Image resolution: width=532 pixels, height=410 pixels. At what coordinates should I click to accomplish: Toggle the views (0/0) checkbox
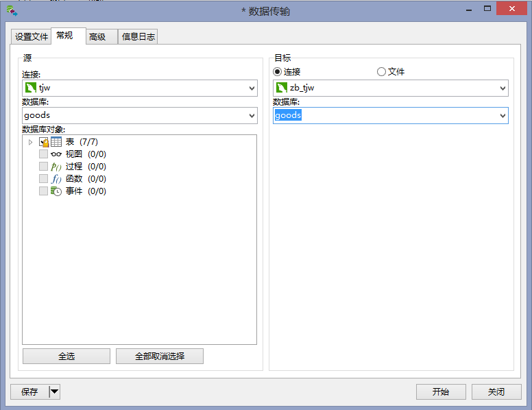click(x=43, y=154)
